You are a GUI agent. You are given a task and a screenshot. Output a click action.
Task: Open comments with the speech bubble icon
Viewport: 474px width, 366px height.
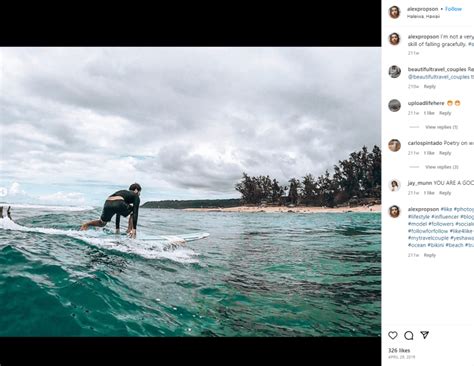409,335
